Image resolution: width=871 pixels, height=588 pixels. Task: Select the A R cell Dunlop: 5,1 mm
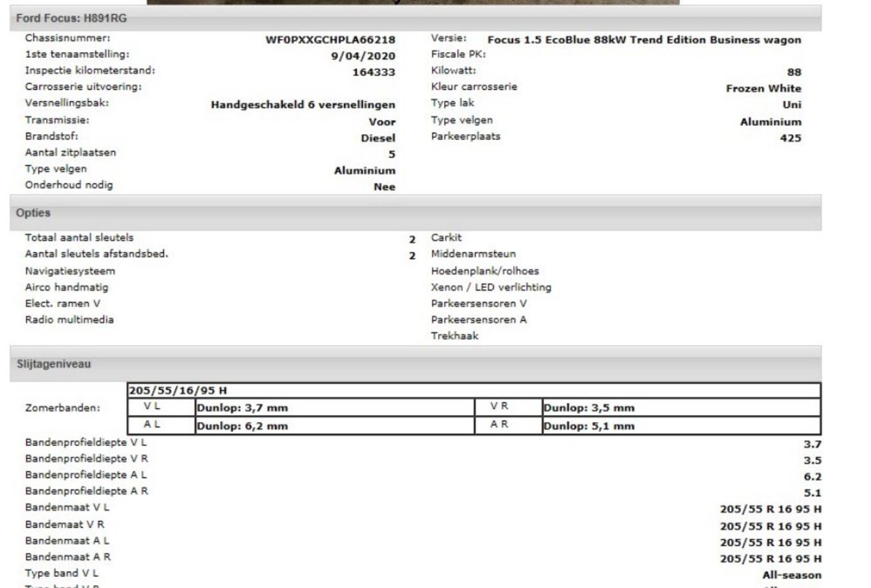tap(681, 426)
